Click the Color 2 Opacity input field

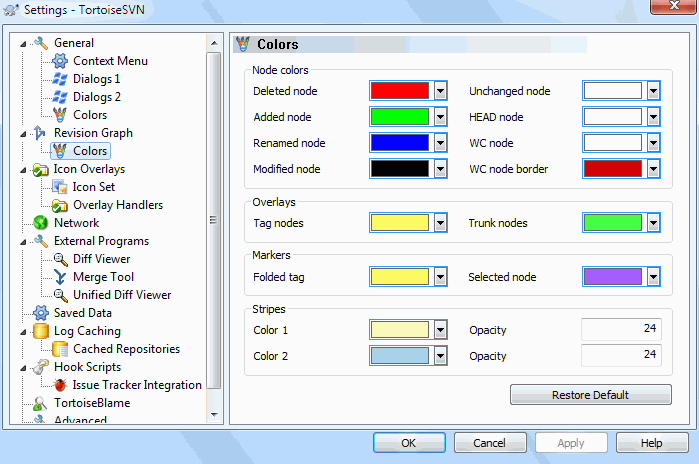[x=621, y=355]
